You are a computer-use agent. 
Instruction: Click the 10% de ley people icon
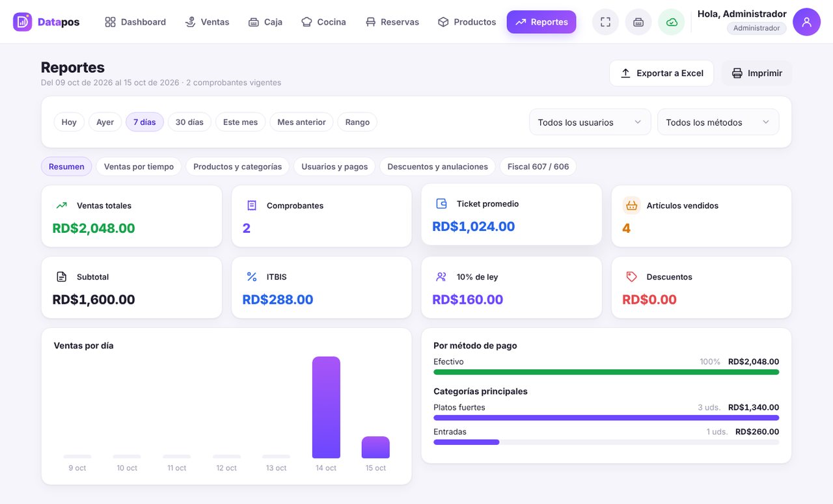point(441,277)
